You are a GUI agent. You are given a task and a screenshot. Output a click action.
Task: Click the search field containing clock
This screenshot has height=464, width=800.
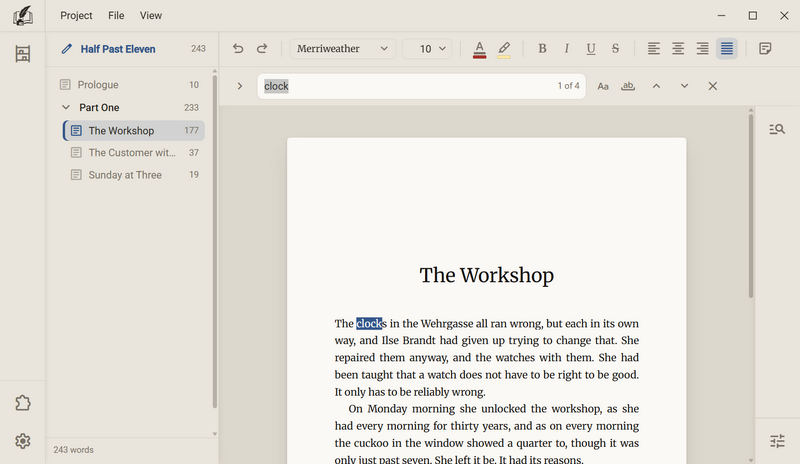click(421, 86)
